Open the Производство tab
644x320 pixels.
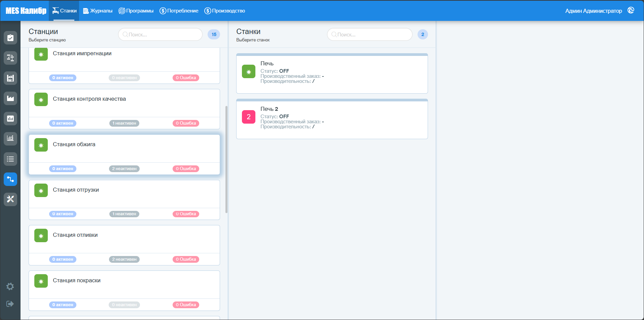[x=225, y=11]
